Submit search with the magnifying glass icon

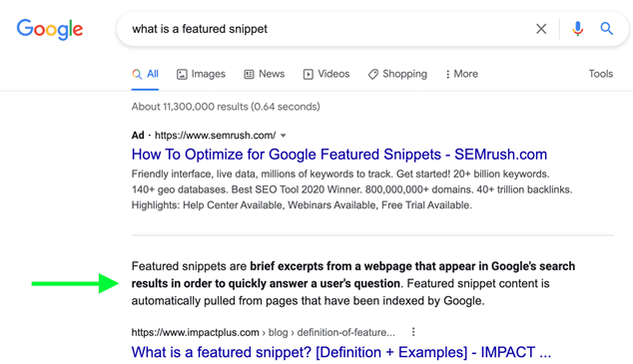pyautogui.click(x=606, y=29)
